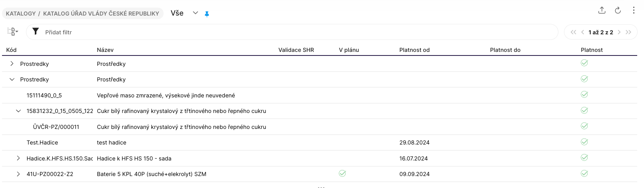Screen dimensions: 644x188
Task: Go to the next page arrow
Action: [x=619, y=32]
